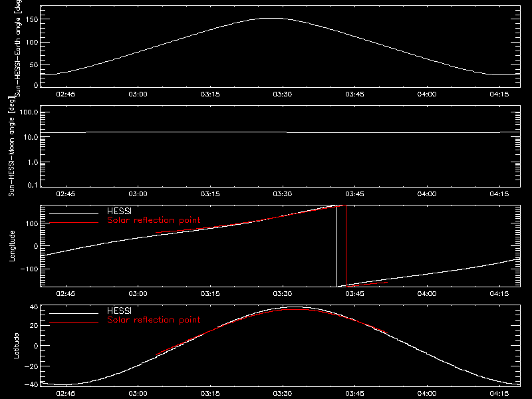Click 03:45 under the Moon angle plot
The width and height of the screenshot is (532, 399).
pos(354,194)
